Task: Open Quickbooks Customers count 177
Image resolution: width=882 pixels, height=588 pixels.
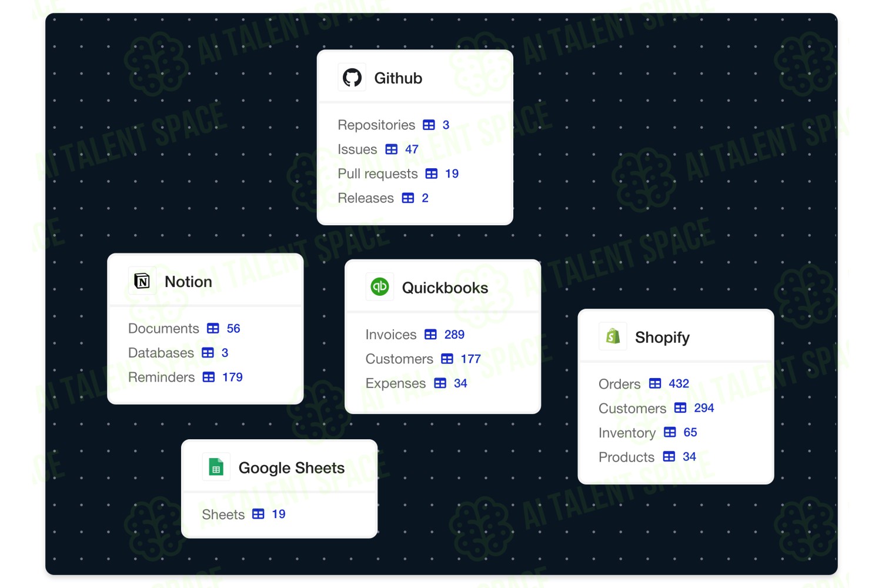Action: tap(470, 359)
